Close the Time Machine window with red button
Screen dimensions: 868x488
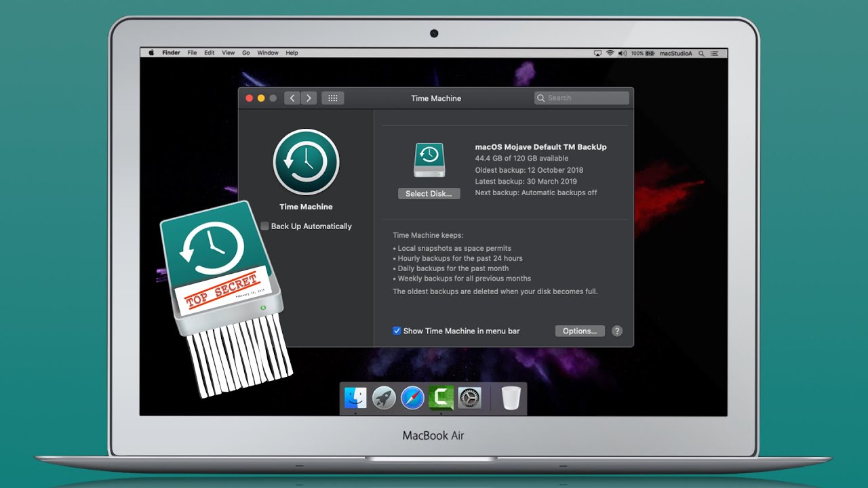pyautogui.click(x=249, y=98)
